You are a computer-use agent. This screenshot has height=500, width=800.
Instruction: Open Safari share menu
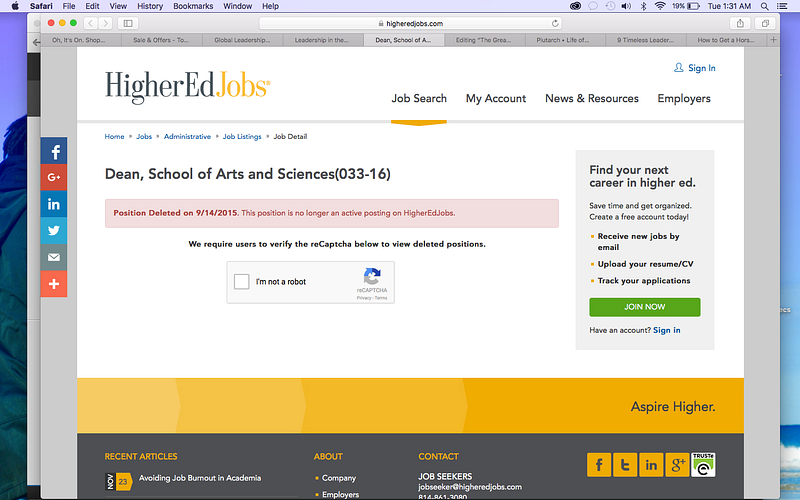coord(740,23)
